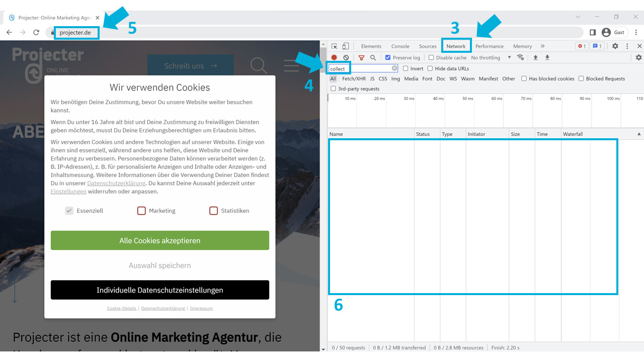Check the Marketing cookie checkbox

pyautogui.click(x=141, y=211)
